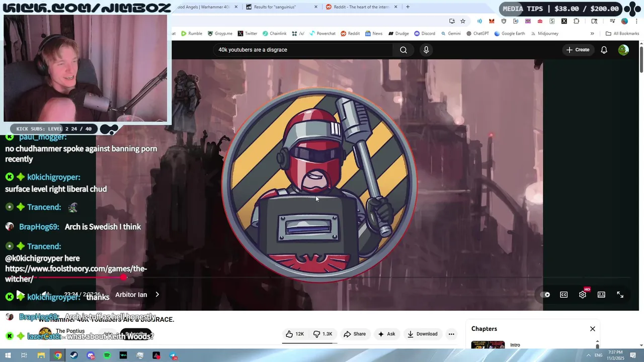
Task: Dislike the video showing 1.3K
Action: (323, 334)
